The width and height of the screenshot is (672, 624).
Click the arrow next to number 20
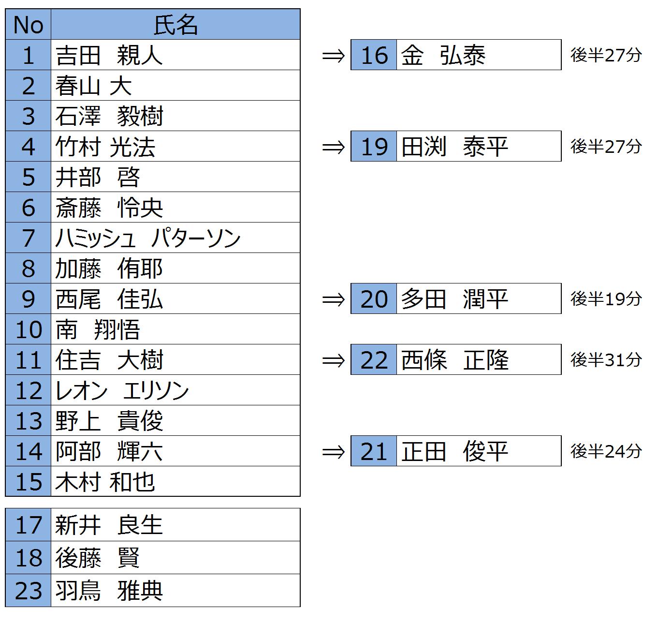coord(333,299)
